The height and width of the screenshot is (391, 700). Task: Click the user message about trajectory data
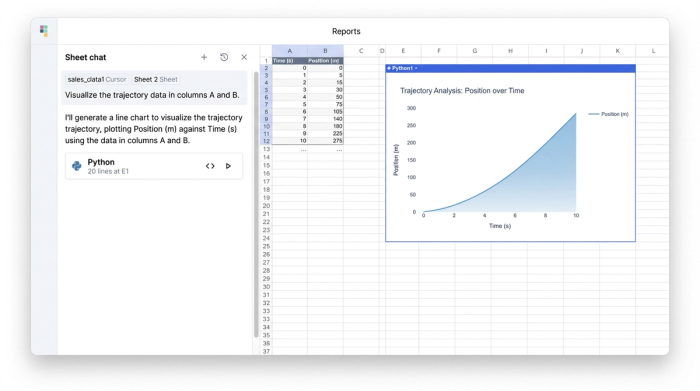pyautogui.click(x=152, y=95)
